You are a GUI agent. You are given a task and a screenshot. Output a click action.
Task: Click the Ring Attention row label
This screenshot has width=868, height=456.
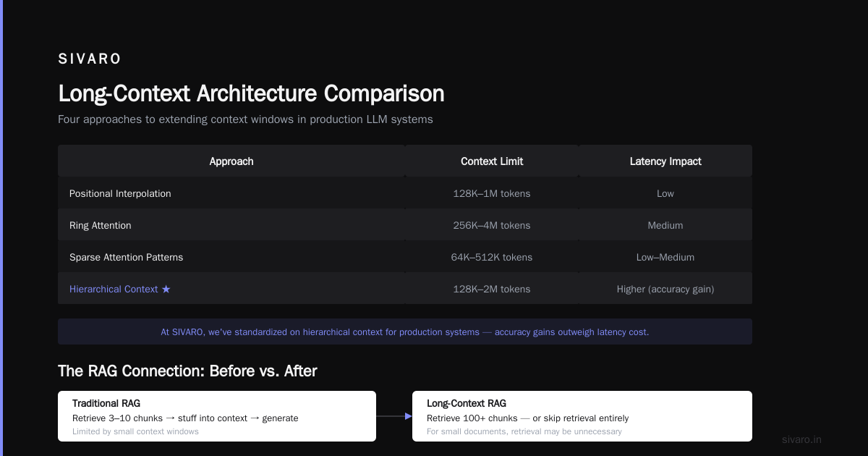pos(101,225)
